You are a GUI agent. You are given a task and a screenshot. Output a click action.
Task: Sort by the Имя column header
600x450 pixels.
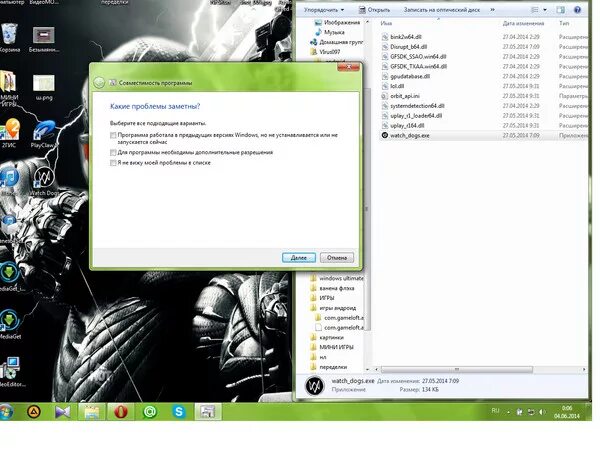tap(386, 23)
